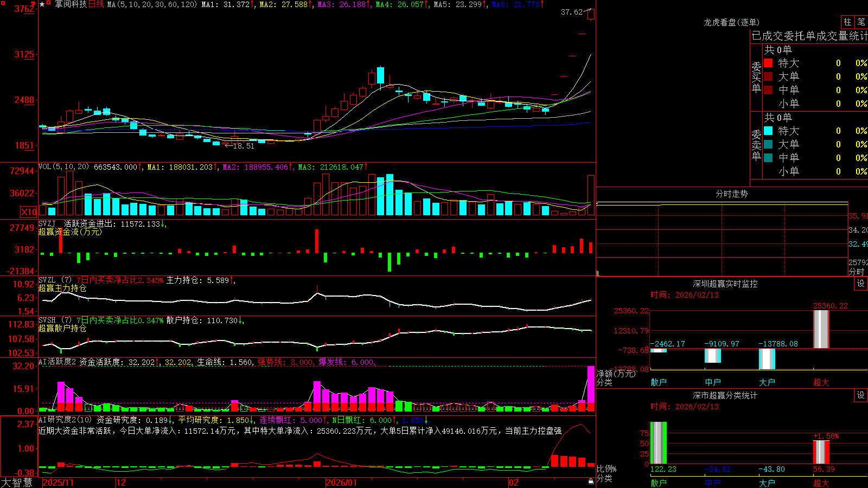Click the 大智慧 logo in bottom corner
This screenshot has height=488, width=868.
[17, 483]
